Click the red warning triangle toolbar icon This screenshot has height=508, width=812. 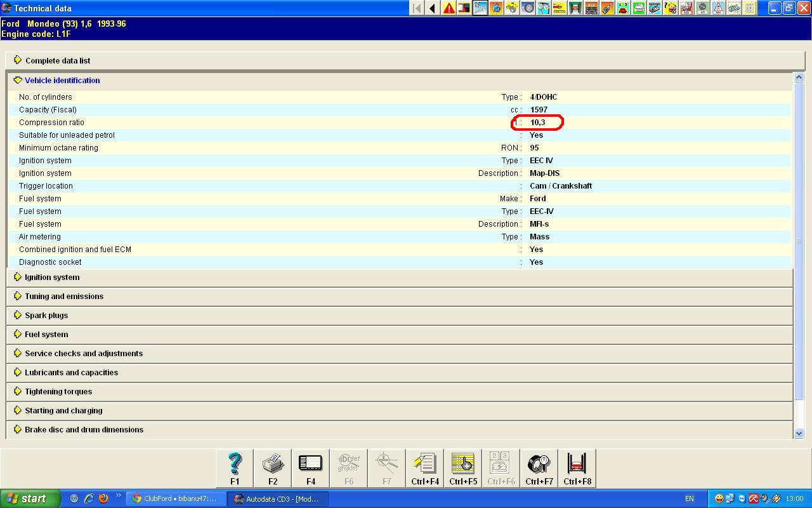pos(449,8)
